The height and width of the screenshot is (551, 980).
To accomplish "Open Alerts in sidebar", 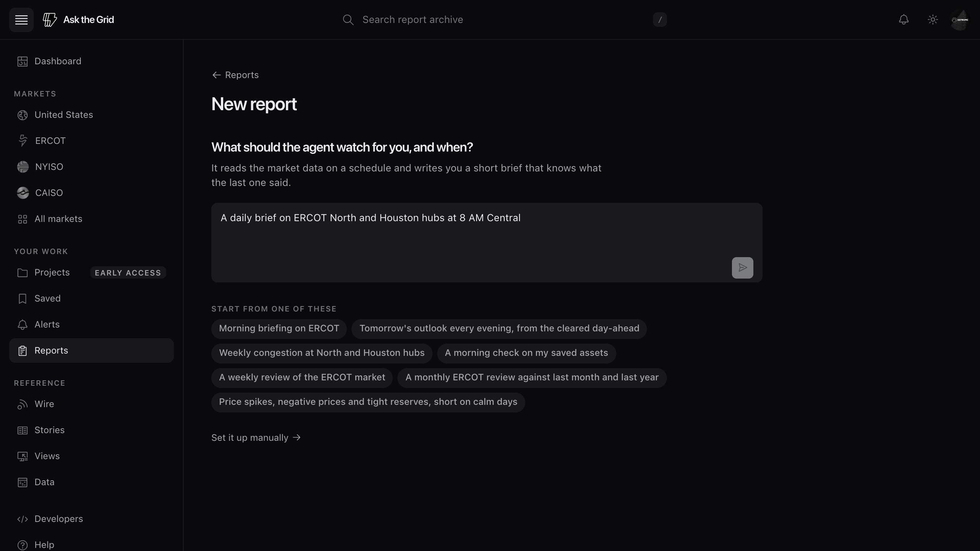I will coord(91,324).
